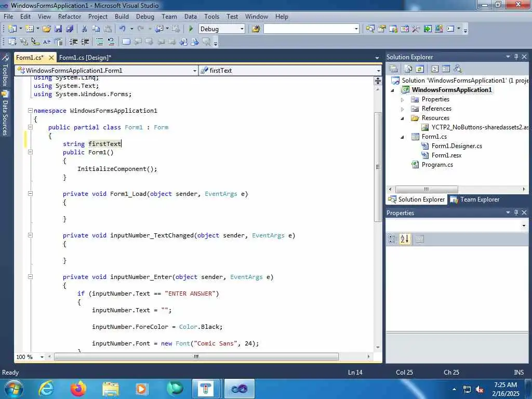532x399 pixels.
Task: Open the Build menu
Action: click(122, 16)
